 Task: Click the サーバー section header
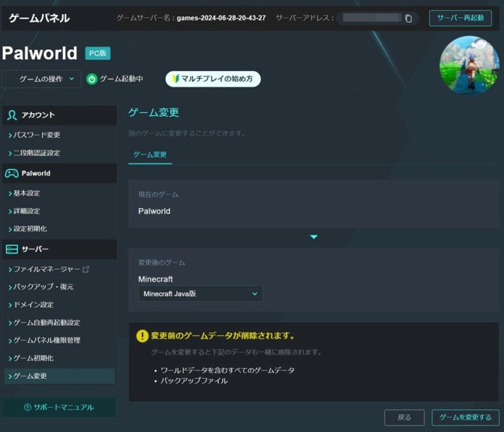(x=60, y=249)
